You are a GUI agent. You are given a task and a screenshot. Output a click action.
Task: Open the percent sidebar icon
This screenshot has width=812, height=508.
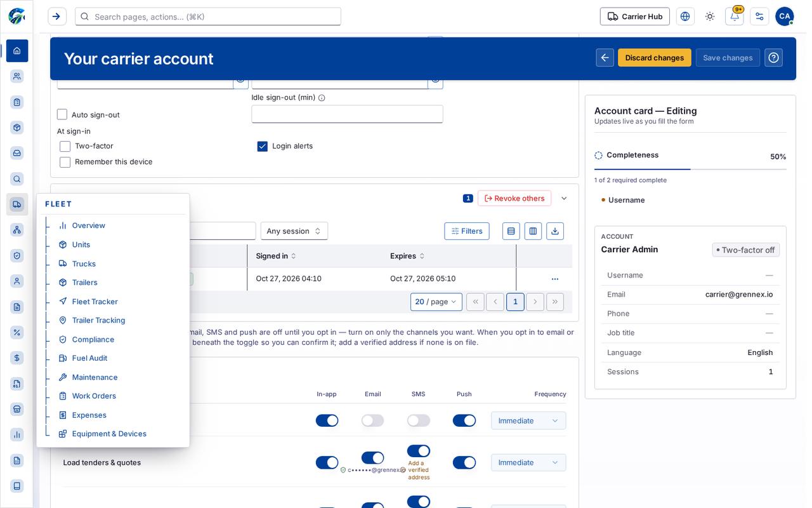tap(17, 332)
